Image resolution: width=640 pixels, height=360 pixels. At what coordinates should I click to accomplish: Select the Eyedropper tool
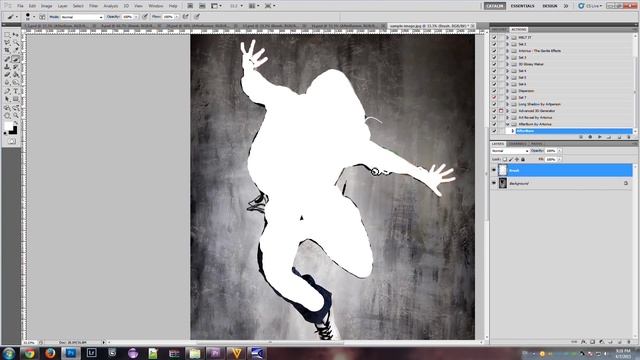[x=16, y=51]
